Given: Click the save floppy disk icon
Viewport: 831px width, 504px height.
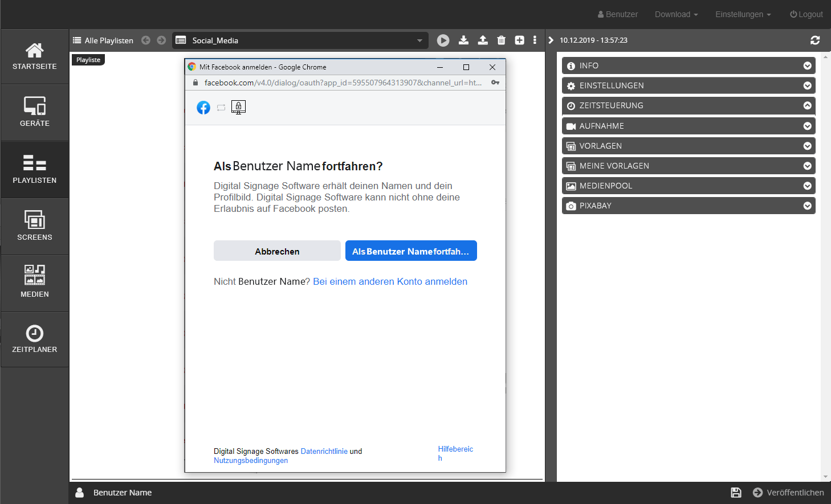Looking at the screenshot, I should click(x=736, y=493).
